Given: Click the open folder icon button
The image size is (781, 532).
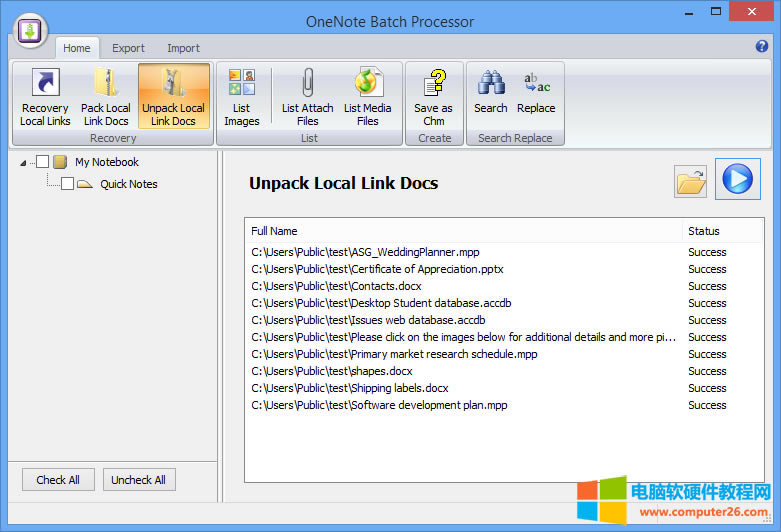Looking at the screenshot, I should pyautogui.click(x=691, y=181).
